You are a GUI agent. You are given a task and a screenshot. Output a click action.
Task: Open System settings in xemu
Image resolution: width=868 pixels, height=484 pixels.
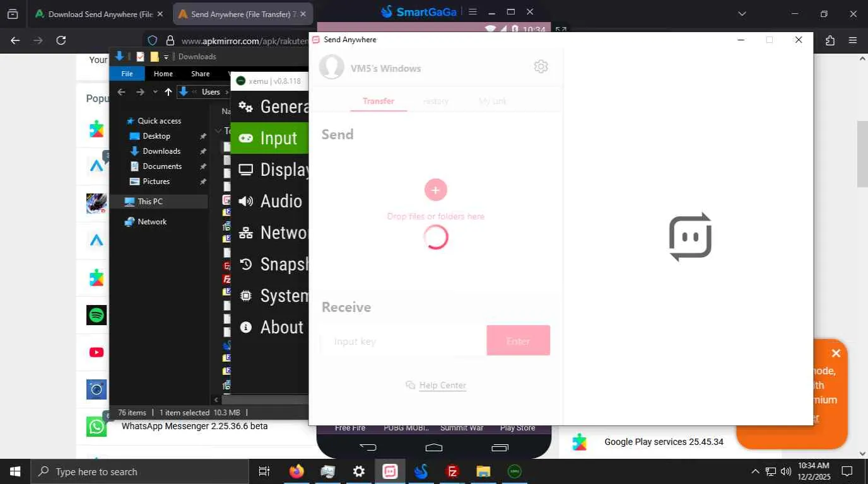pos(270,296)
